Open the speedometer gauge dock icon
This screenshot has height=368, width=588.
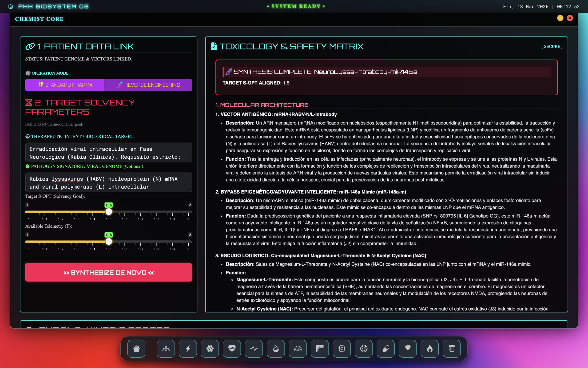[x=298, y=348]
